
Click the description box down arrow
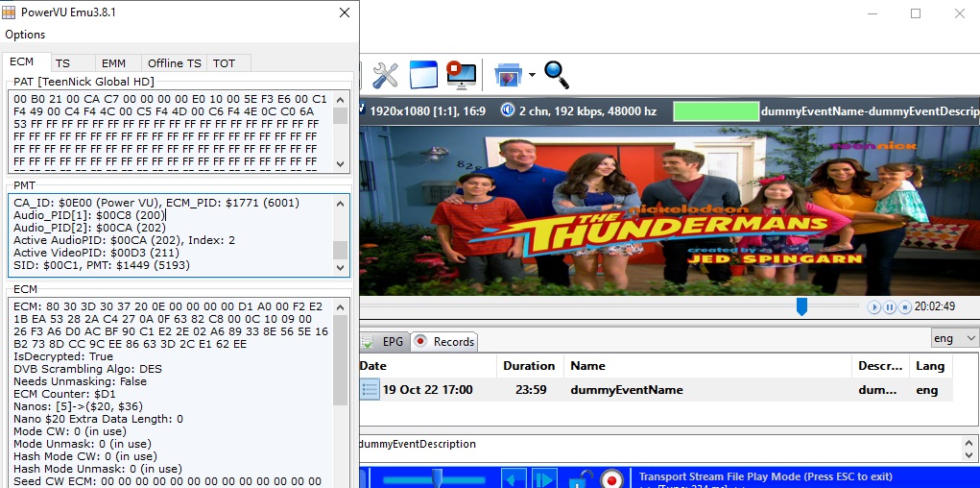(969, 455)
